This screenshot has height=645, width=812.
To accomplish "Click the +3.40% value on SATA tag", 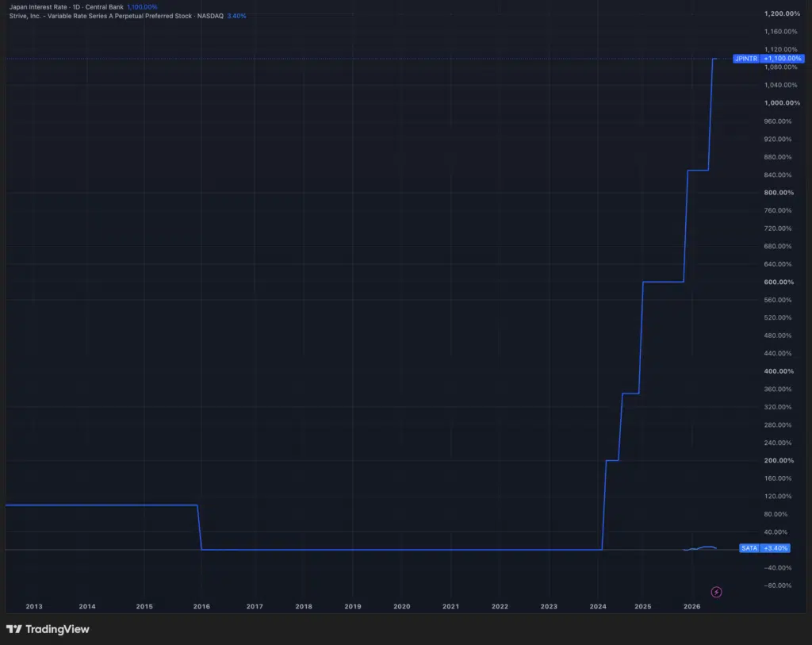I will click(776, 548).
